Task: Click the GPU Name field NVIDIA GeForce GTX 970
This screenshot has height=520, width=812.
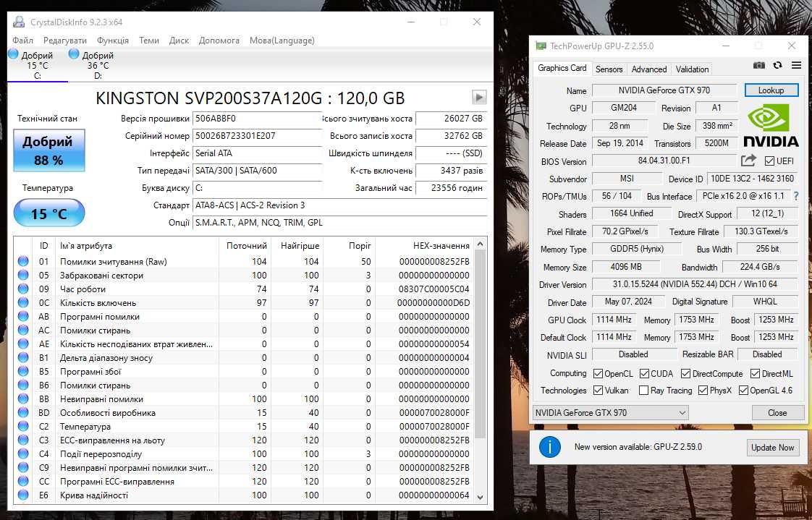Action: pos(664,90)
